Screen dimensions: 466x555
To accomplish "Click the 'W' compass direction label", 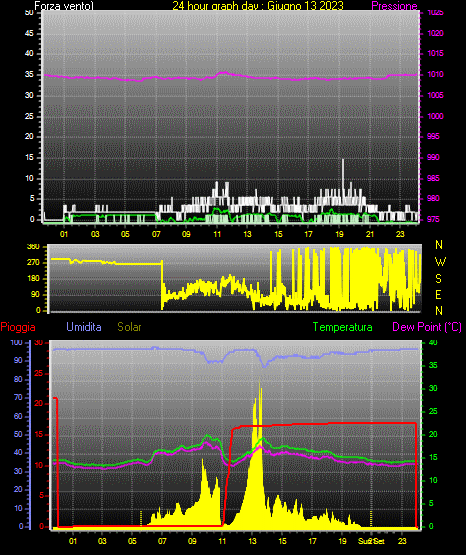I will (x=440, y=262).
